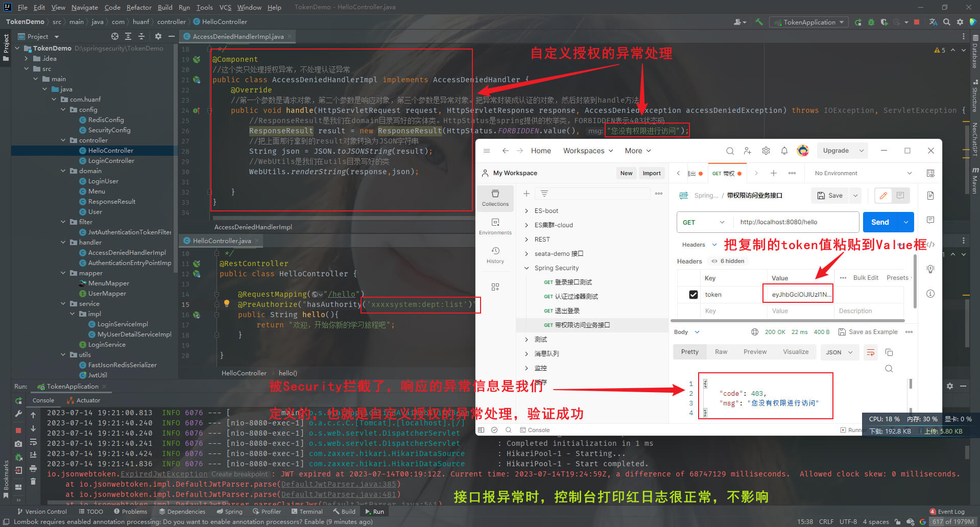
Task: Open GET method dropdown in Postman
Action: pyautogui.click(x=705, y=222)
